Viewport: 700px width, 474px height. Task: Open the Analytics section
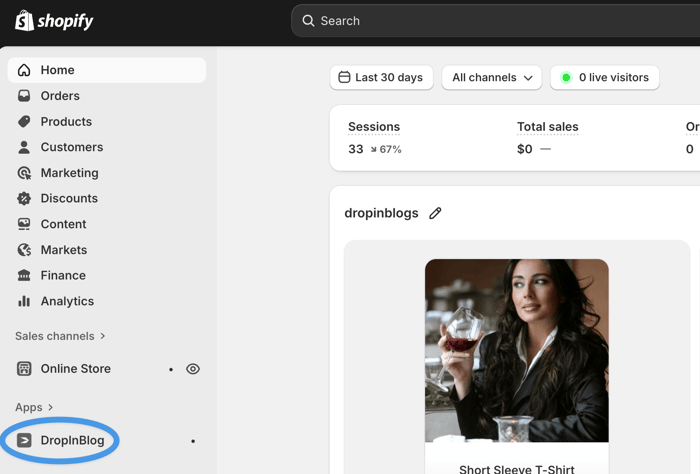point(67,301)
